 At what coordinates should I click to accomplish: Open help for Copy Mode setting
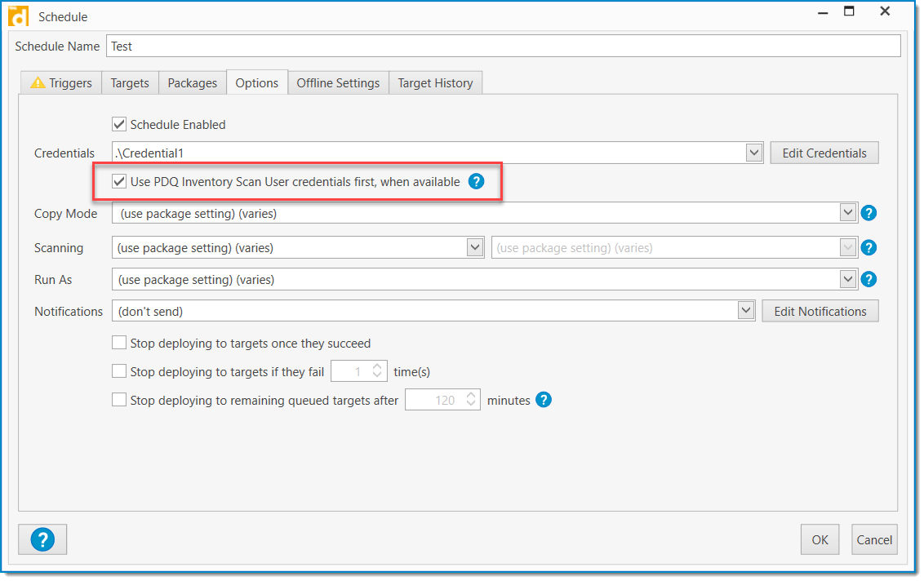coord(868,213)
